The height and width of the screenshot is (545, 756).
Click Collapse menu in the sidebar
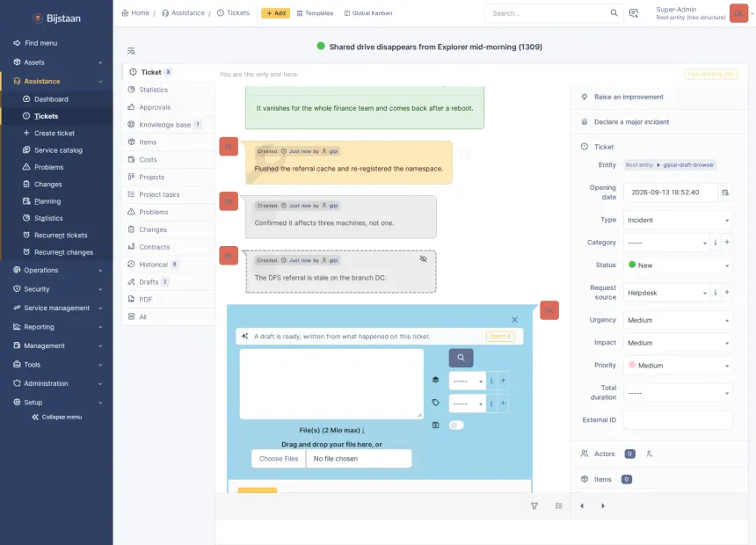click(x=57, y=418)
